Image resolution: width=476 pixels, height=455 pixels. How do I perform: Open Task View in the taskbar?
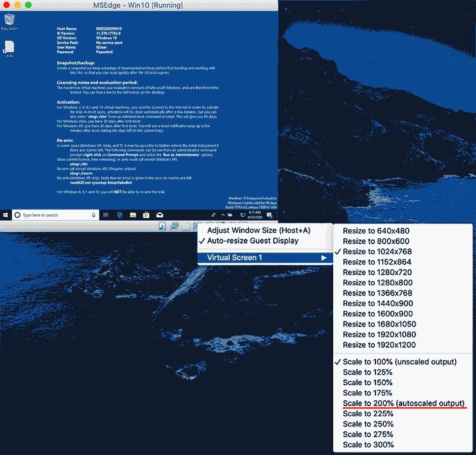pos(105,214)
